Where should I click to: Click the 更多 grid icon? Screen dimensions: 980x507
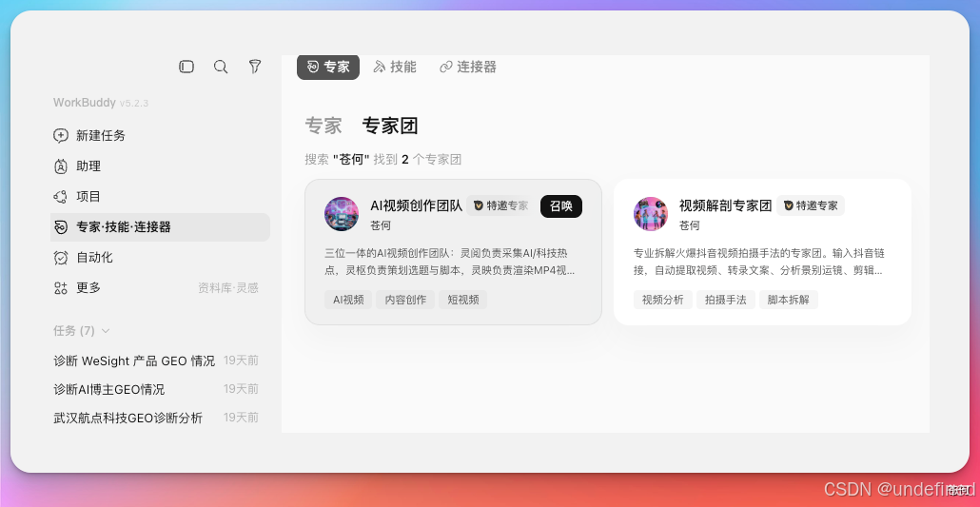pos(61,288)
